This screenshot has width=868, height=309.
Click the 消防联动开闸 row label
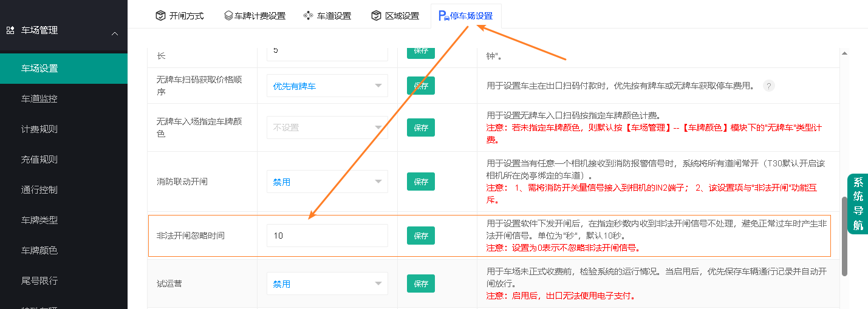tap(182, 182)
